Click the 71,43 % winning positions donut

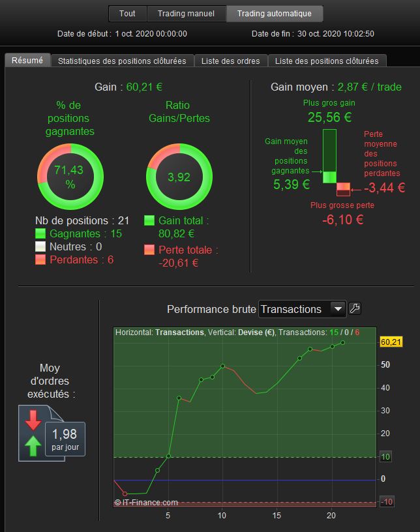(x=70, y=177)
